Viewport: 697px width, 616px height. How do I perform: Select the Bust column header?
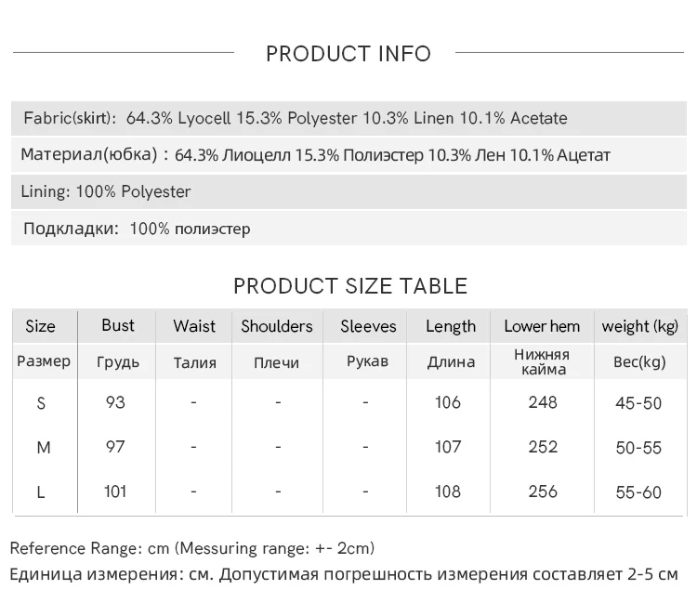point(118,325)
